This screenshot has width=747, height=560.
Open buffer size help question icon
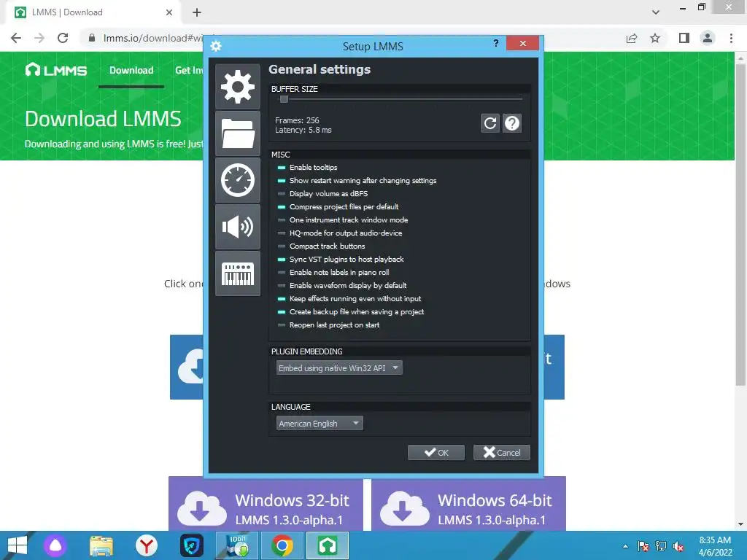[x=512, y=123]
